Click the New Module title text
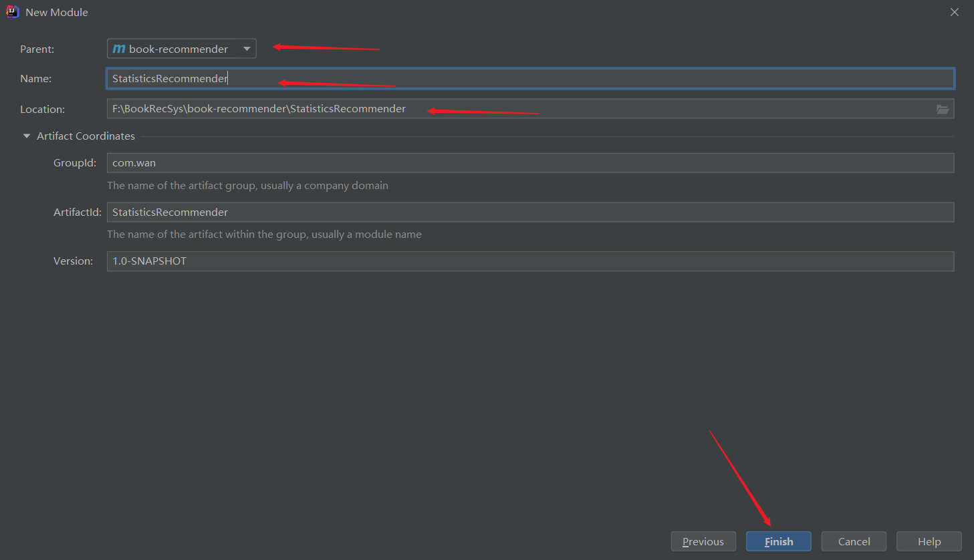Image resolution: width=974 pixels, height=560 pixels. pos(57,13)
